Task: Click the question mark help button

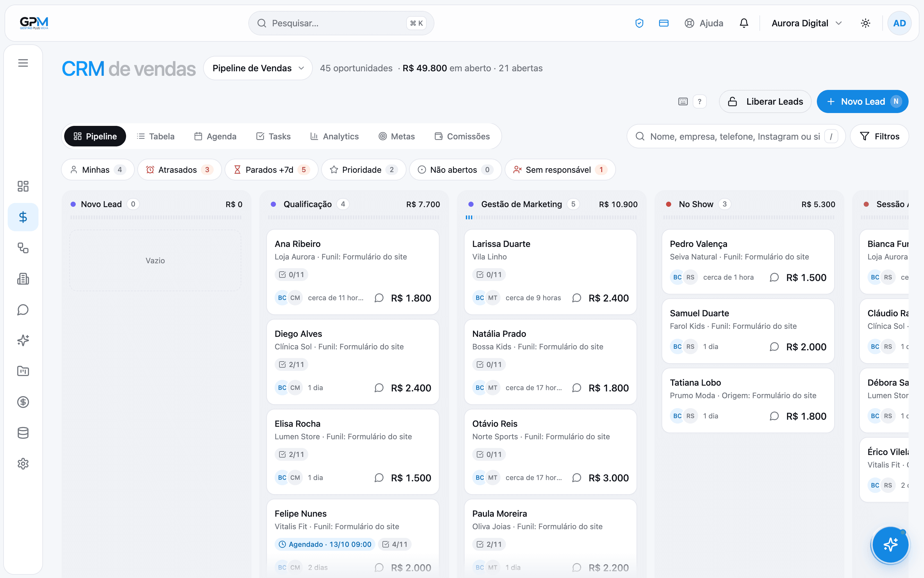Action: [x=699, y=102]
